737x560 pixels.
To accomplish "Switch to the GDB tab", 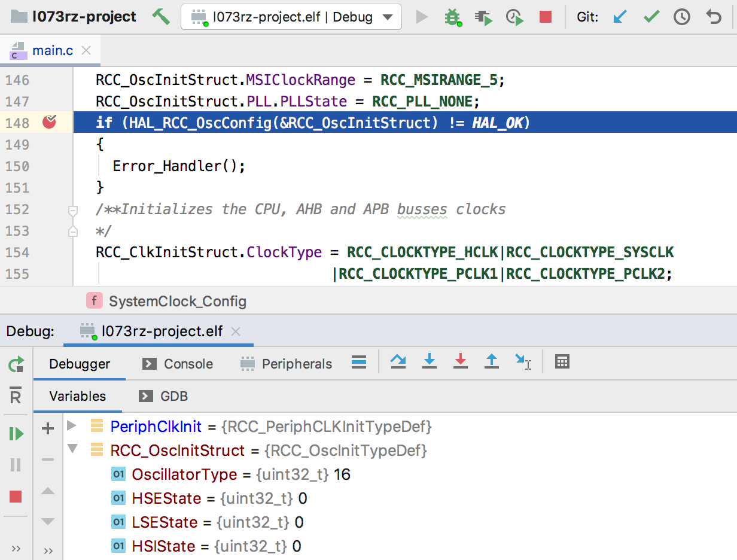I will point(163,396).
